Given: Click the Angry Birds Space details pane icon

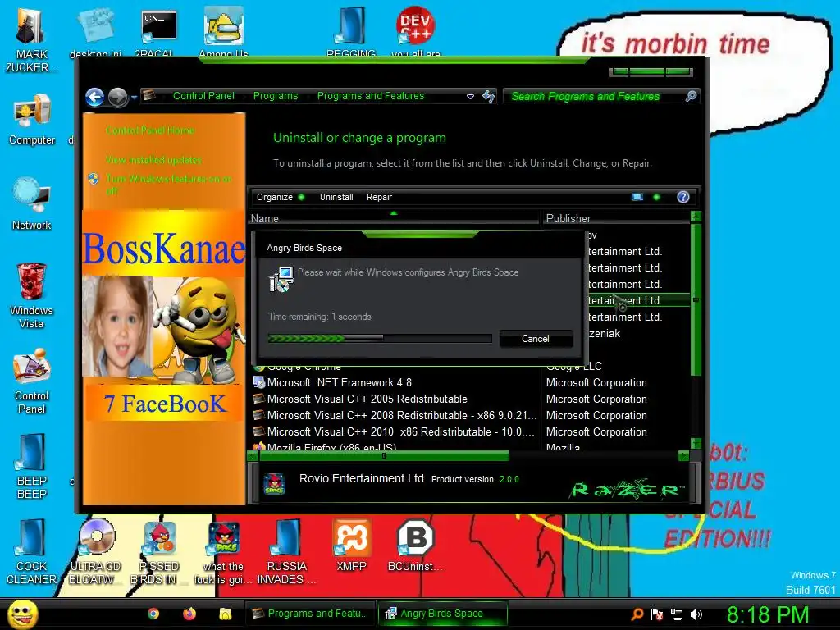Looking at the screenshot, I should [274, 484].
